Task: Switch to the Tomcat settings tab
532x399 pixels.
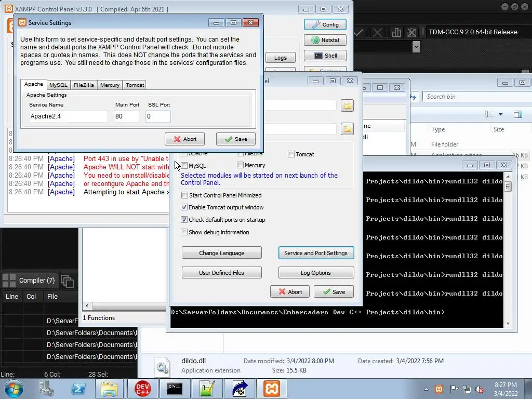Action: pos(135,85)
